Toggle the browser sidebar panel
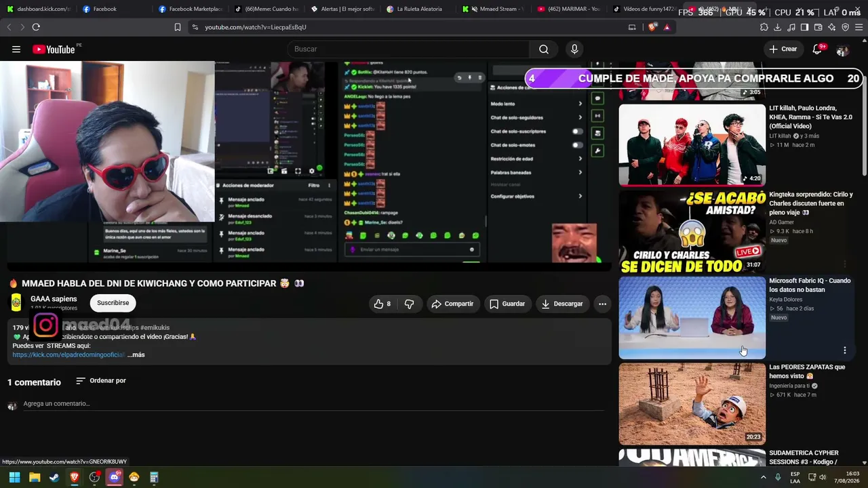This screenshot has height=488, width=868. (x=804, y=27)
